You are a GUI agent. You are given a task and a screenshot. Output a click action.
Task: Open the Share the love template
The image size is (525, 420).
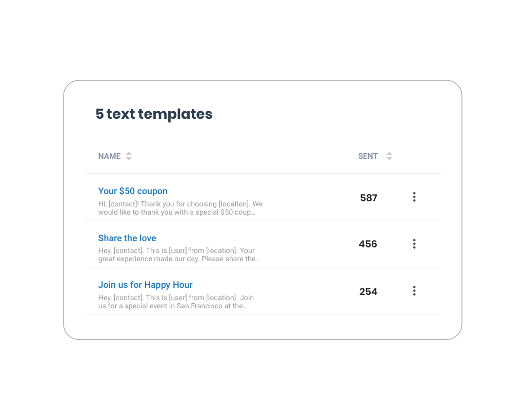coord(127,238)
